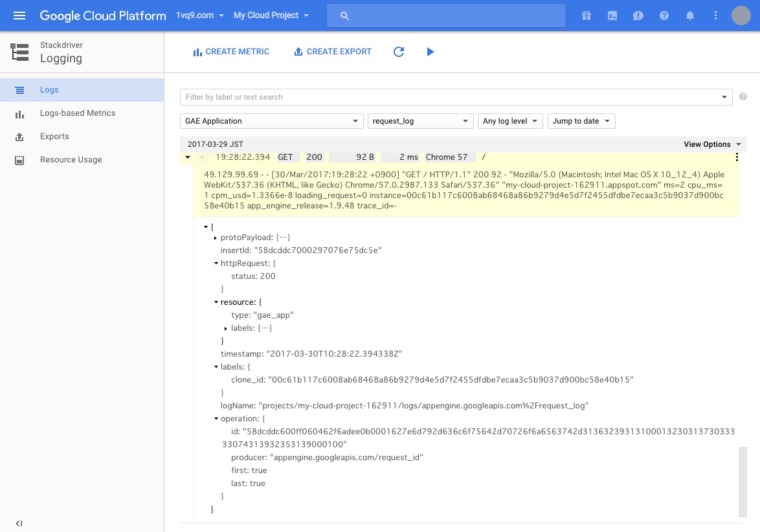Click the filter by label text field

(451, 97)
